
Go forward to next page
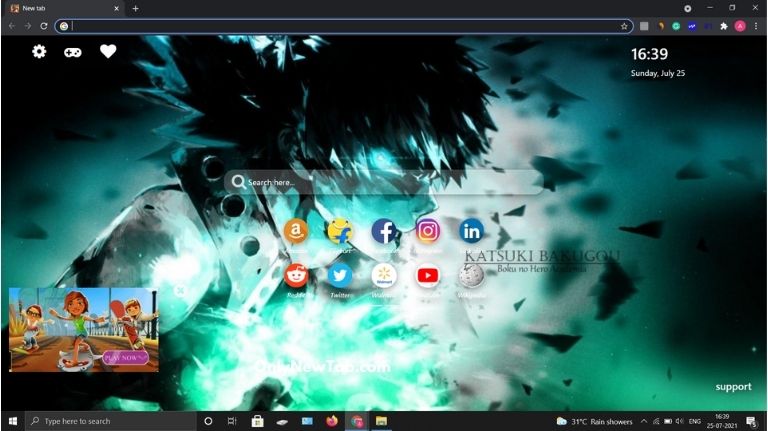[x=28, y=26]
